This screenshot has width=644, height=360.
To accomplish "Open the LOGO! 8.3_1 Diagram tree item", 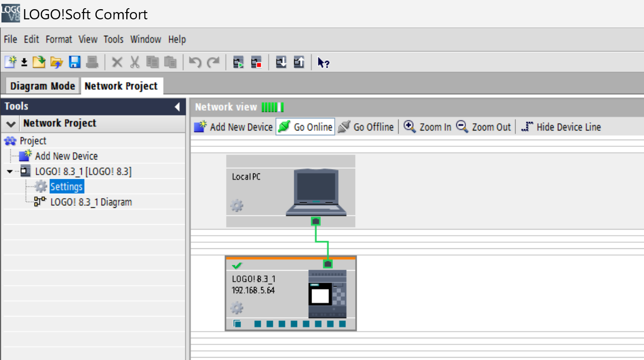I will point(91,202).
